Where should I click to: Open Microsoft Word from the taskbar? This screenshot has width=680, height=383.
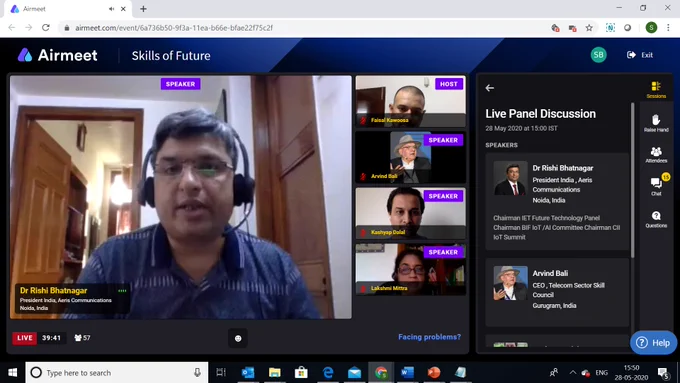407,373
